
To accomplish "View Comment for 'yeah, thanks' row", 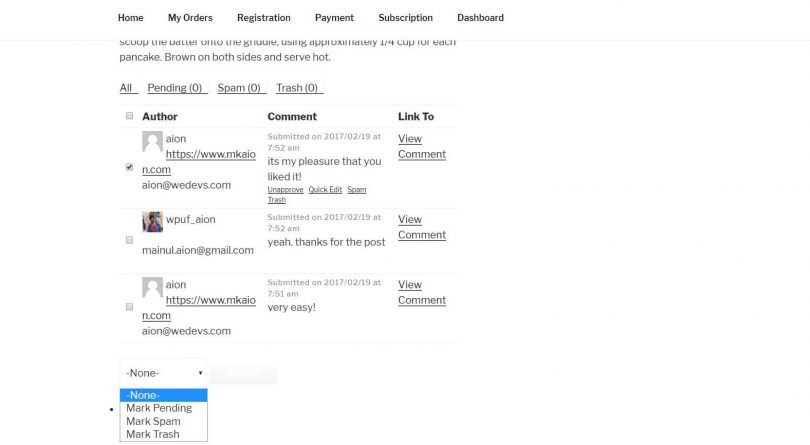I will click(422, 227).
